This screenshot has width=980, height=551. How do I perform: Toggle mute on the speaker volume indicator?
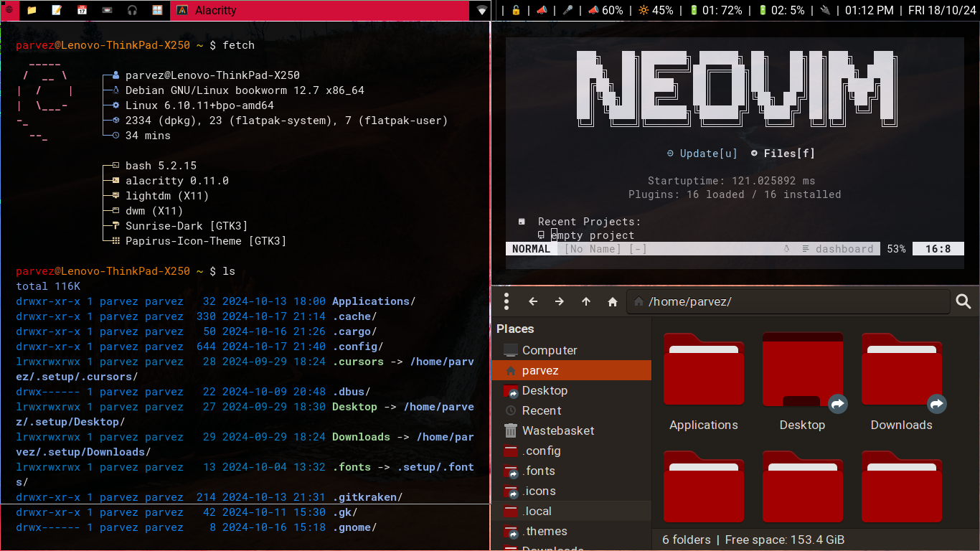(594, 10)
